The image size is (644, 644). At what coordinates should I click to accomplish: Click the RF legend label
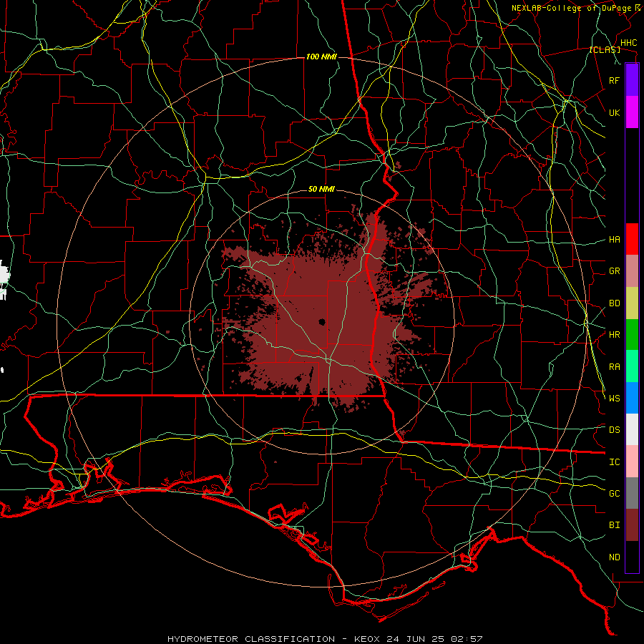(x=615, y=80)
